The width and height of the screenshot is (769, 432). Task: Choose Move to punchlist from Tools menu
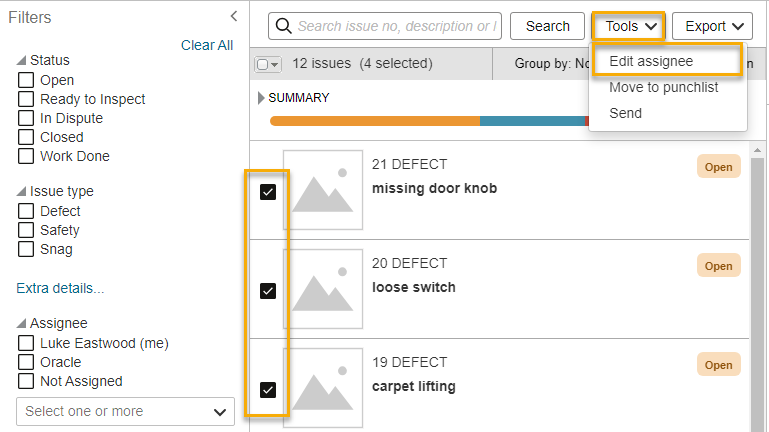(x=664, y=87)
